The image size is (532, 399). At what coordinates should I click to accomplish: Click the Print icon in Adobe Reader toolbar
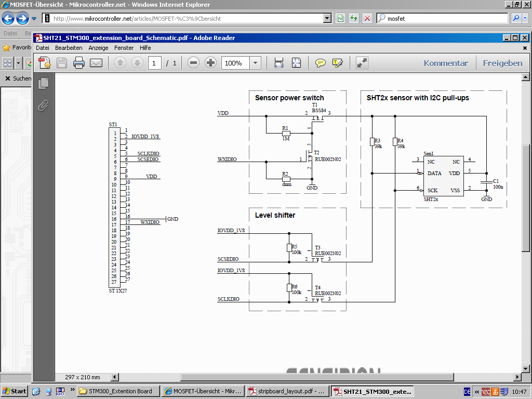tap(79, 63)
